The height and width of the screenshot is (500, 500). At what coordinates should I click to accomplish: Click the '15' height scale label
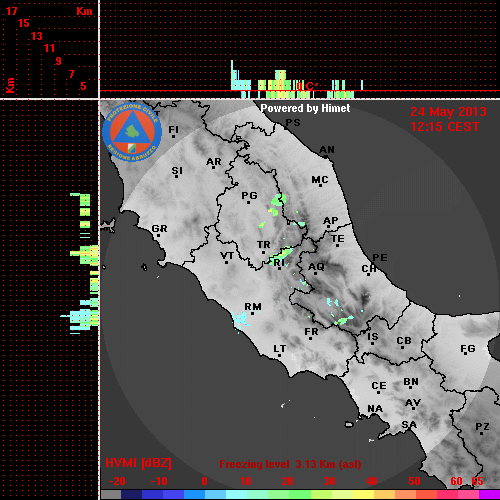point(24,23)
